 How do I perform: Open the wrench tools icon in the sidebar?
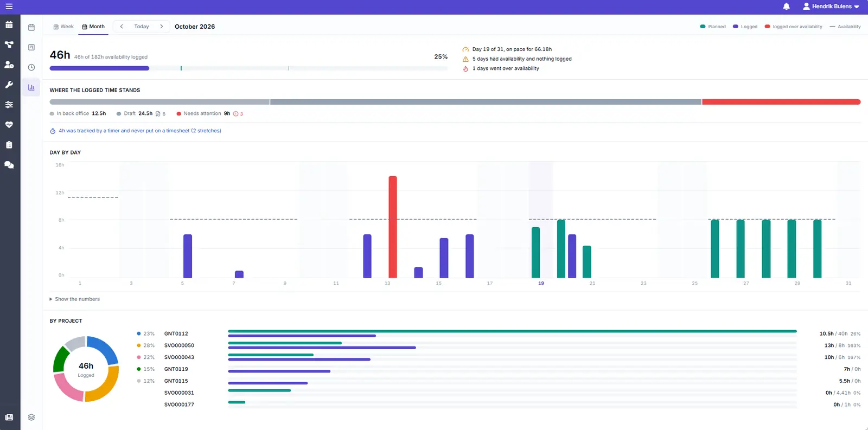[9, 85]
